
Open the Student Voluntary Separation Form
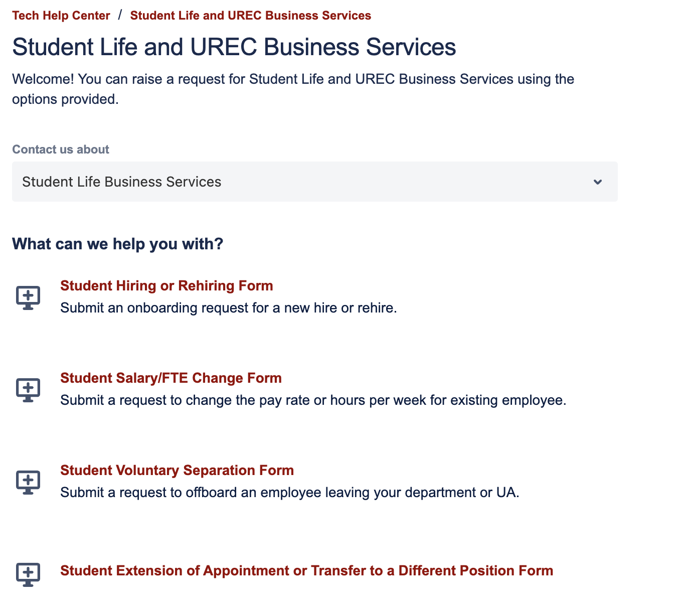coord(177,470)
